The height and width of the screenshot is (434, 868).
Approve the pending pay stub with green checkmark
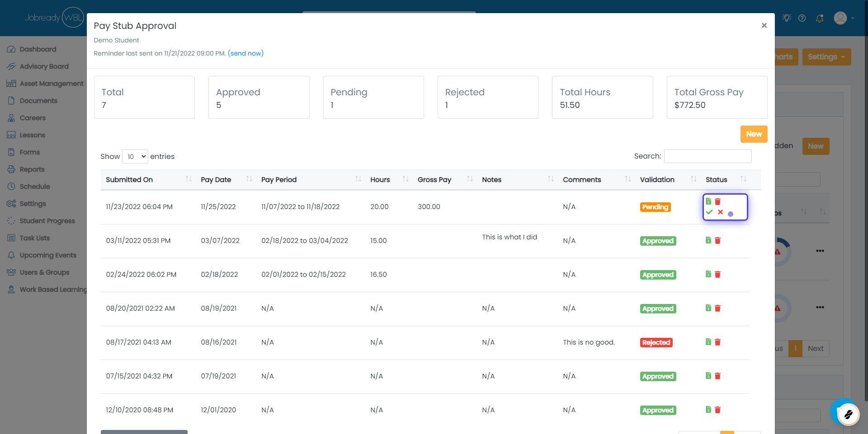click(709, 212)
